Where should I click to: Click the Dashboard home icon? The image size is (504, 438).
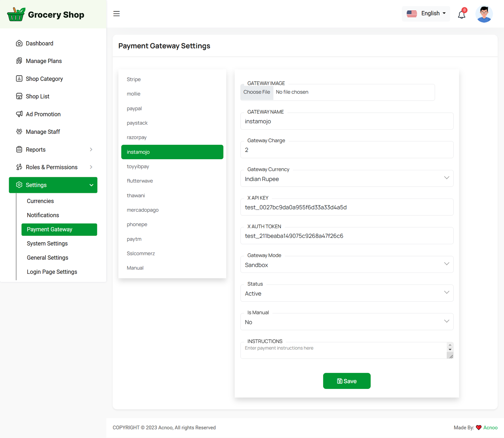tap(19, 43)
